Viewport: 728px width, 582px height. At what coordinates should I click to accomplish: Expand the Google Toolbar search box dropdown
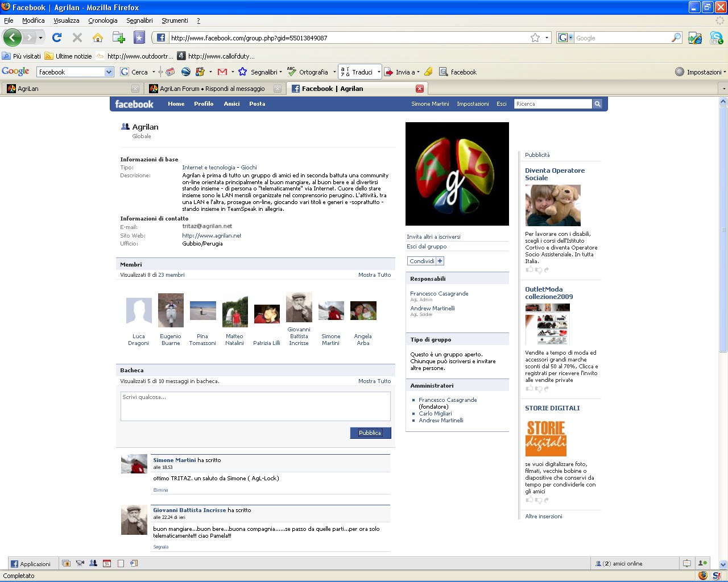(109, 72)
